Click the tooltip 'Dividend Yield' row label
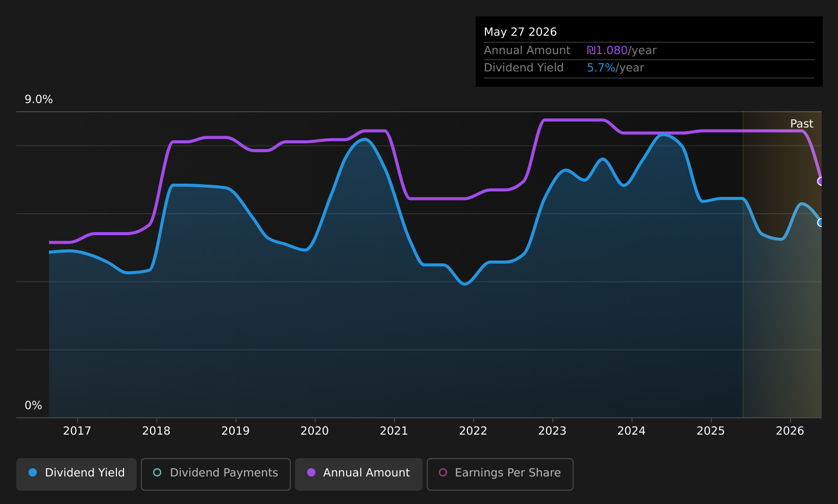 coord(524,68)
